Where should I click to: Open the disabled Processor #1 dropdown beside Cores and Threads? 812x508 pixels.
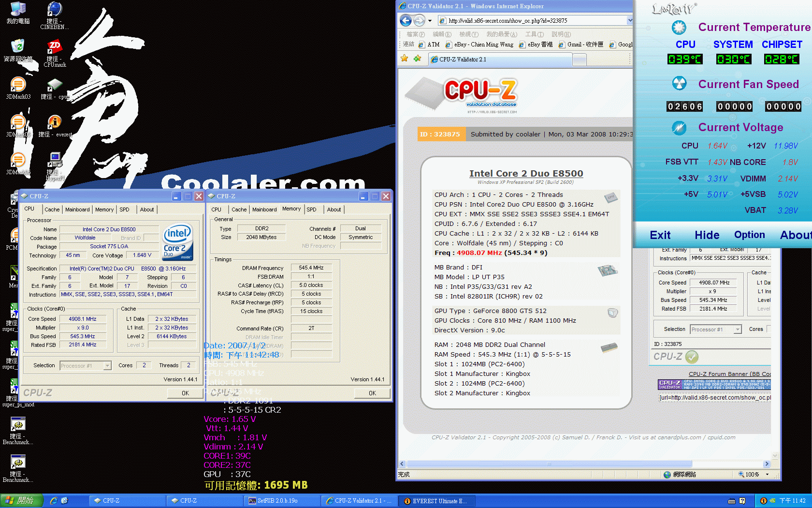[x=86, y=366]
